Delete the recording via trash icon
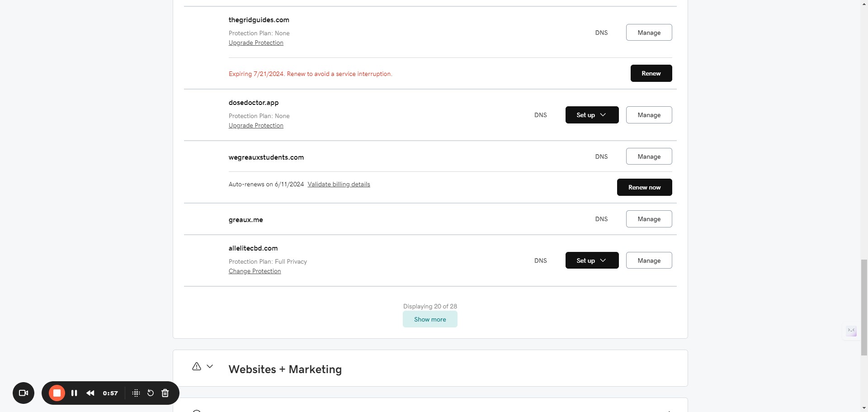Screen dimensions: 868x412 click(165, 393)
